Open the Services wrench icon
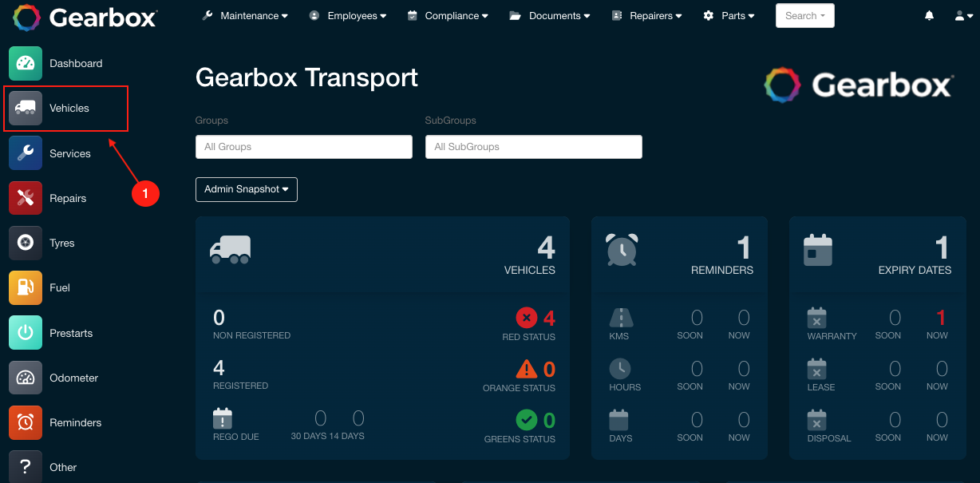Image resolution: width=980 pixels, height=483 pixels. (x=26, y=153)
